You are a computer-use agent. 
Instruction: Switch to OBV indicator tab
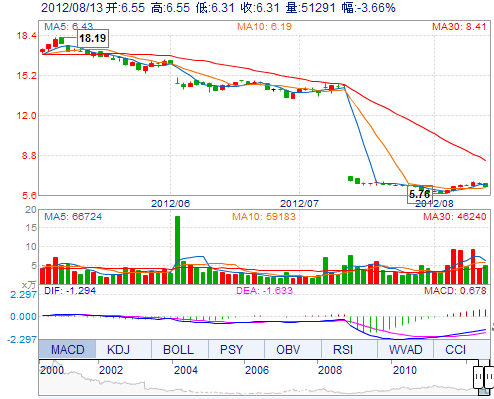[x=288, y=349]
